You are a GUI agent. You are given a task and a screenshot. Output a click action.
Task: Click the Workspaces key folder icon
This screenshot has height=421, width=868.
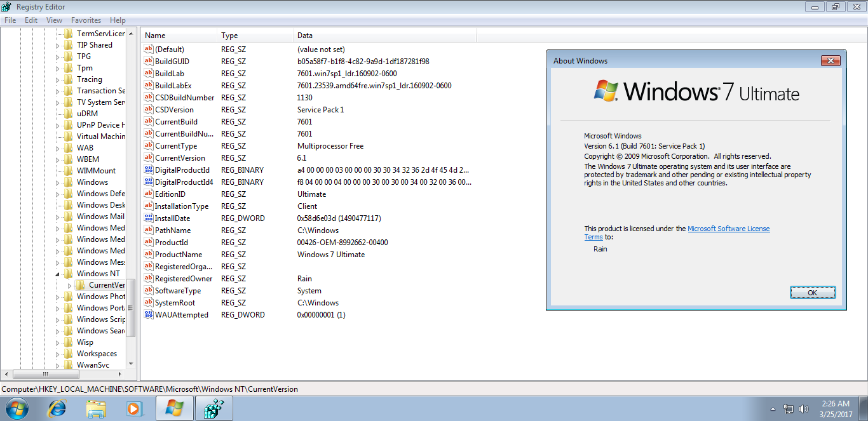point(69,354)
